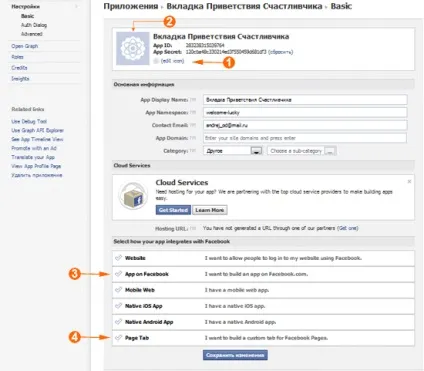Click the Translate your App link
Screen dimensions: 424x371
(33, 157)
